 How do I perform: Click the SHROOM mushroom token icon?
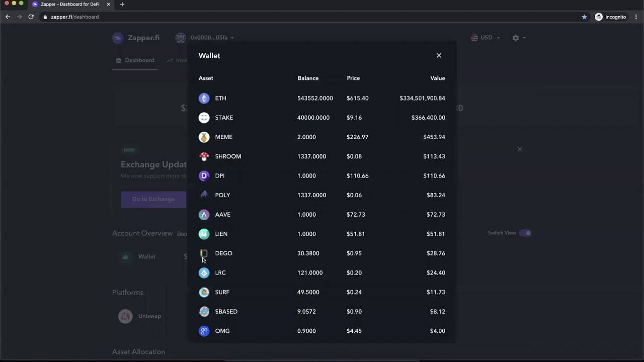pyautogui.click(x=204, y=156)
